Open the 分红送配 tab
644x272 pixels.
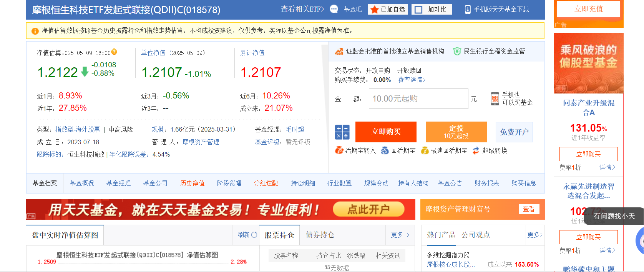(x=266, y=183)
